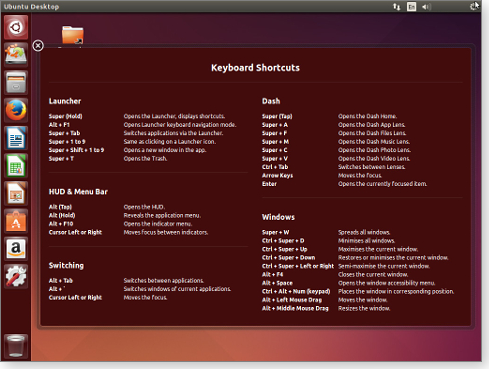Open LibreOffice Calc spreadsheet icon
The width and height of the screenshot is (489, 369).
[16, 166]
